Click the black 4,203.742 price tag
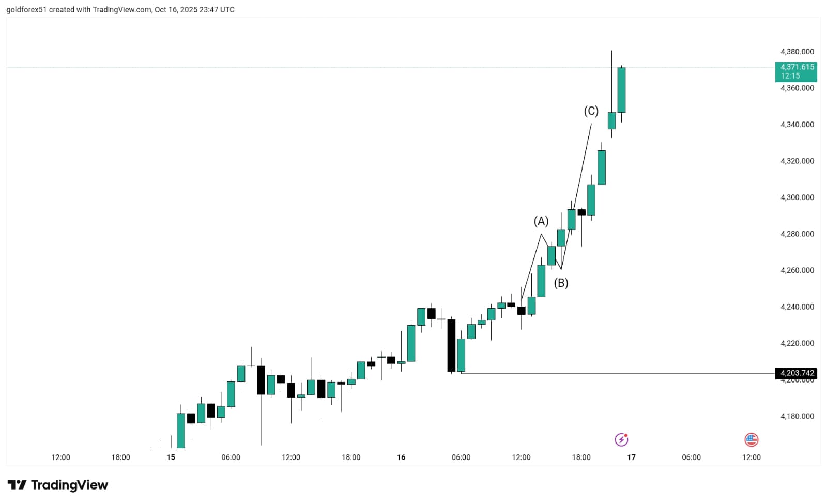 tap(797, 373)
